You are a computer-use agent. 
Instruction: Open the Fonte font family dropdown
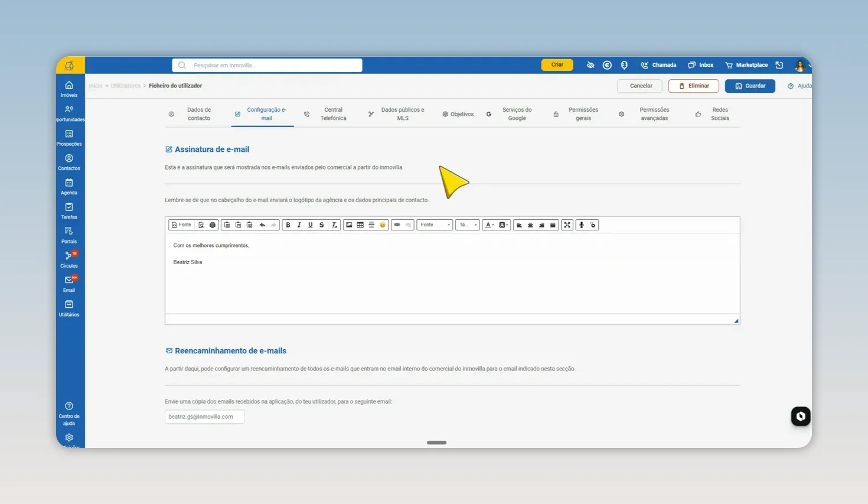[435, 225]
